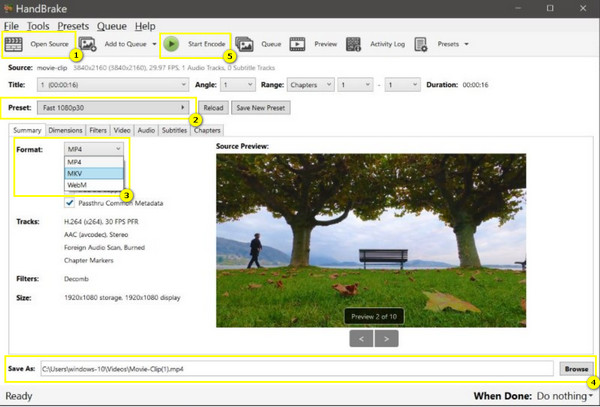600x407 pixels.
Task: Toggle the Passthru Common Metadata checkbox
Action: [69, 203]
